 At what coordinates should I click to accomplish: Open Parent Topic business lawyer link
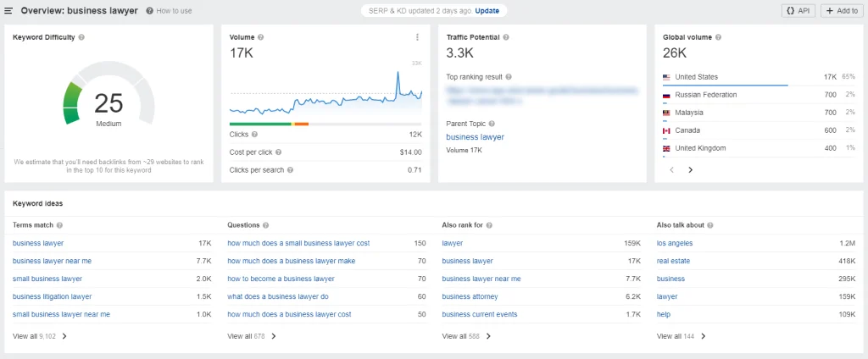point(475,137)
